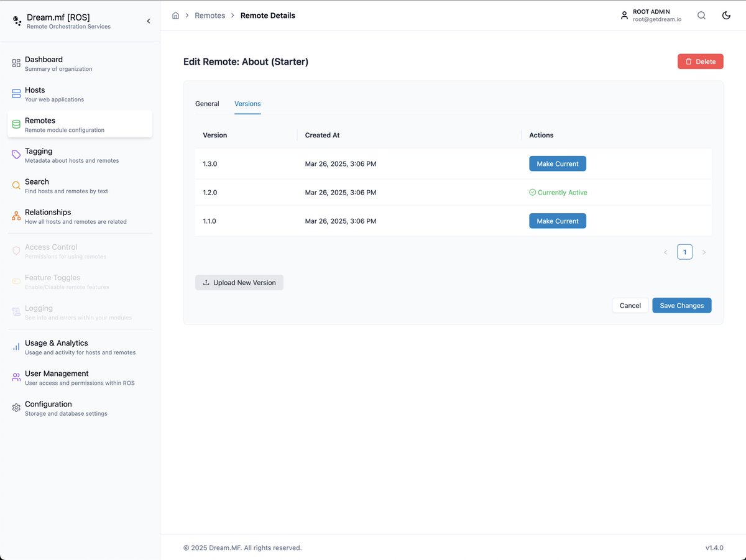Go to home via breadcrumb house icon
The width and height of the screenshot is (746, 560).
(x=176, y=16)
